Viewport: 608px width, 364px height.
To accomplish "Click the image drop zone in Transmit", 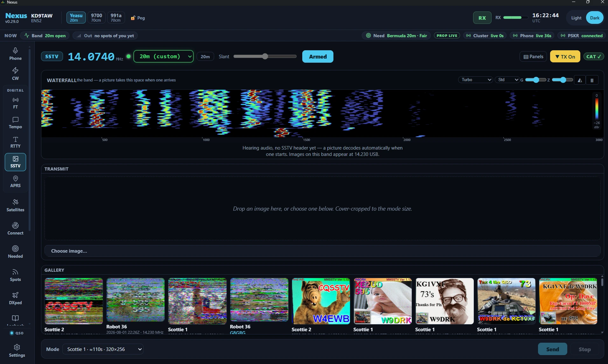I will [x=322, y=208].
